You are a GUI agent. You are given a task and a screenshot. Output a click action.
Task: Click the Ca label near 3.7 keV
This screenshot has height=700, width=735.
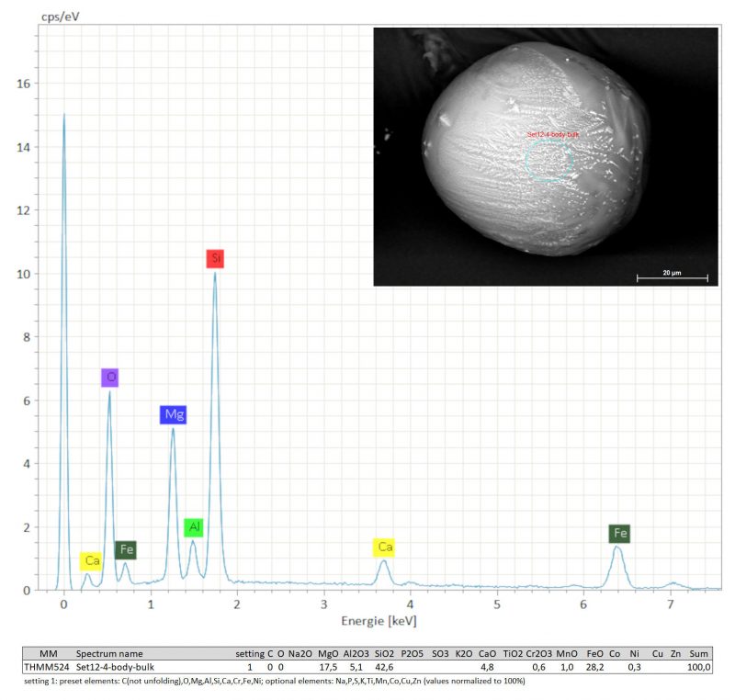[385, 548]
